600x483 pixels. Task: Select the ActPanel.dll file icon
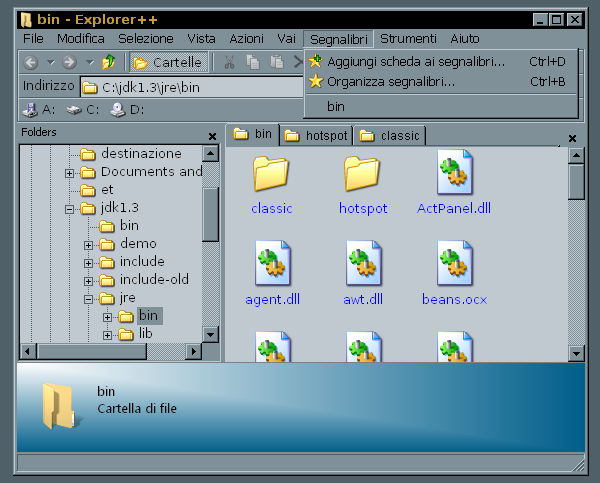tap(455, 172)
